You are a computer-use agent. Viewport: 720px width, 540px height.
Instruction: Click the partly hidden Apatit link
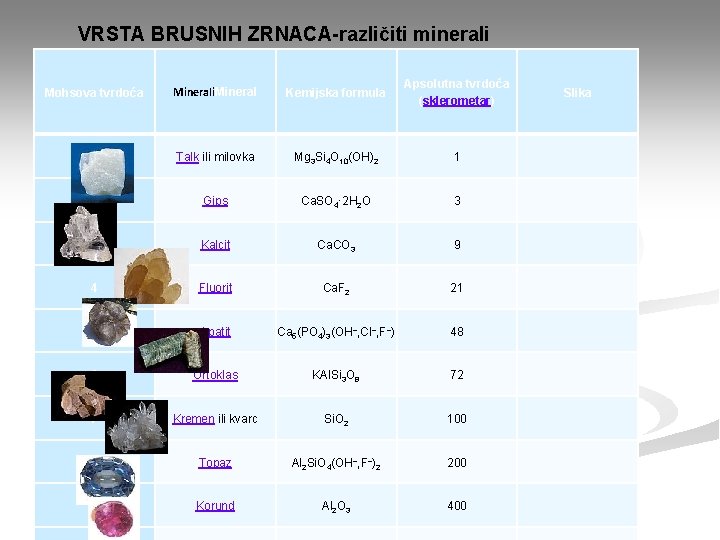[x=219, y=332]
